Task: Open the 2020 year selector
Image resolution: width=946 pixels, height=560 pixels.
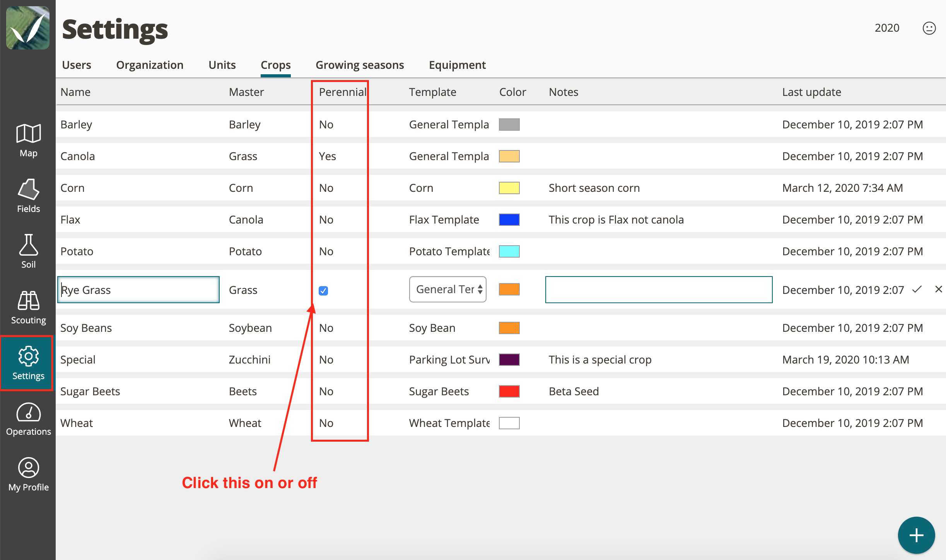Action: [887, 28]
